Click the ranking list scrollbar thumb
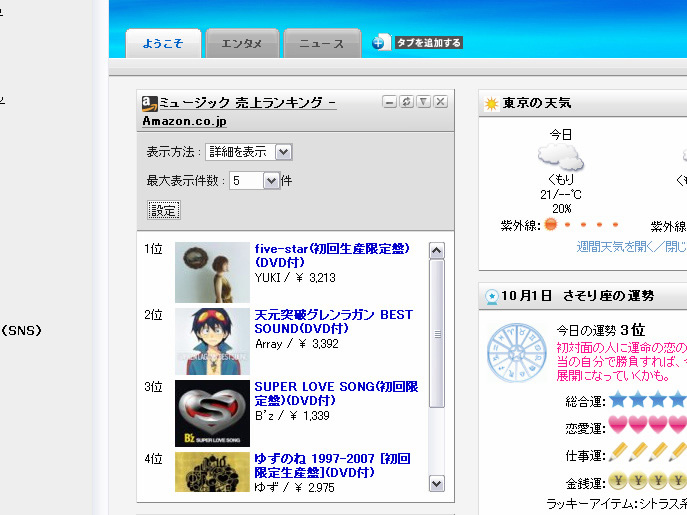 point(436,334)
